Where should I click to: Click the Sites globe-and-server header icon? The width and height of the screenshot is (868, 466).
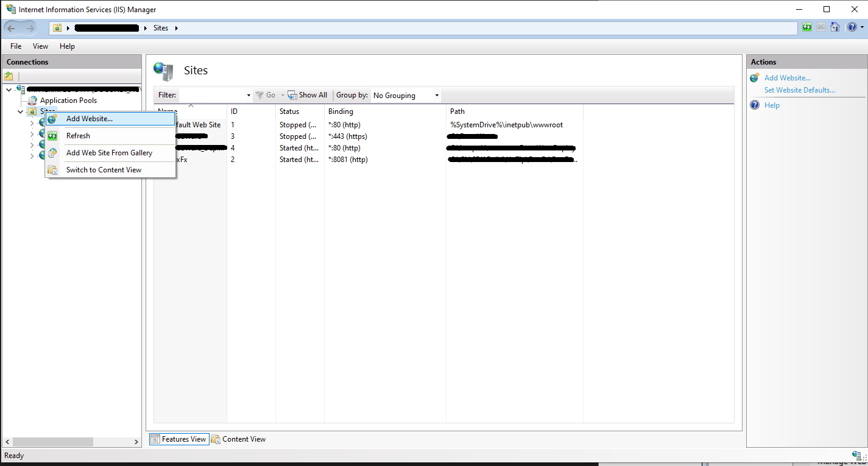pyautogui.click(x=163, y=71)
